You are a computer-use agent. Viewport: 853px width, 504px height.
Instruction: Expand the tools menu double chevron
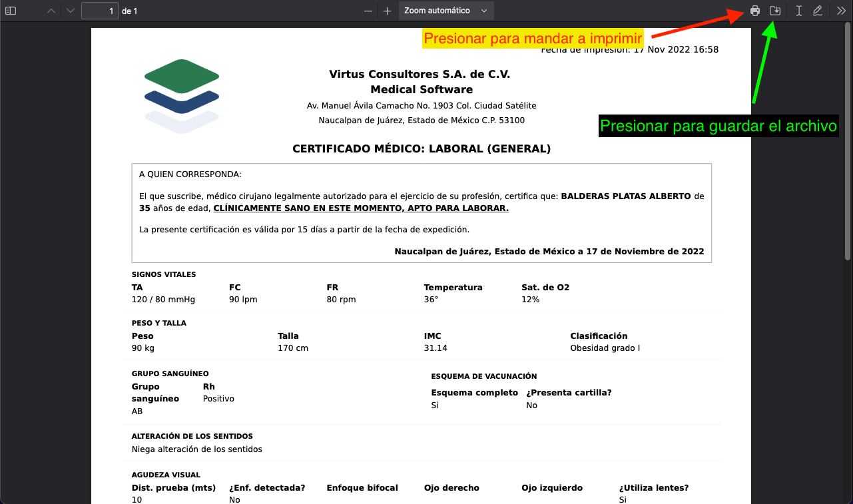[842, 11]
